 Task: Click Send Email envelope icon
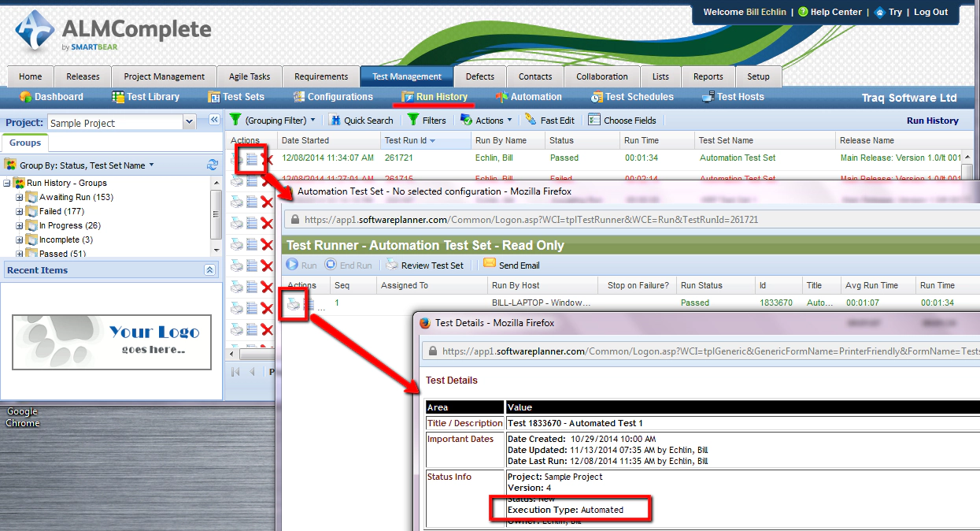tap(490, 264)
